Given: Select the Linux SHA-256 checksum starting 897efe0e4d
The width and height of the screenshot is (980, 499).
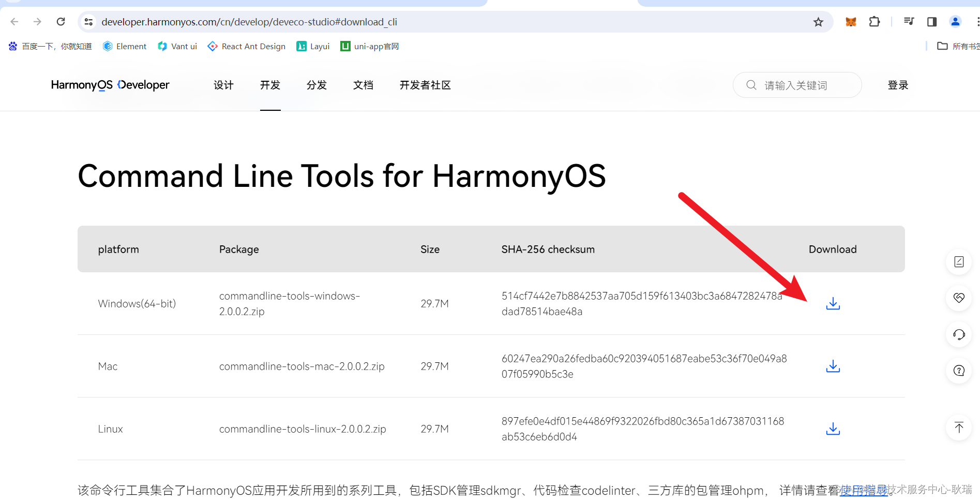Looking at the screenshot, I should point(642,429).
